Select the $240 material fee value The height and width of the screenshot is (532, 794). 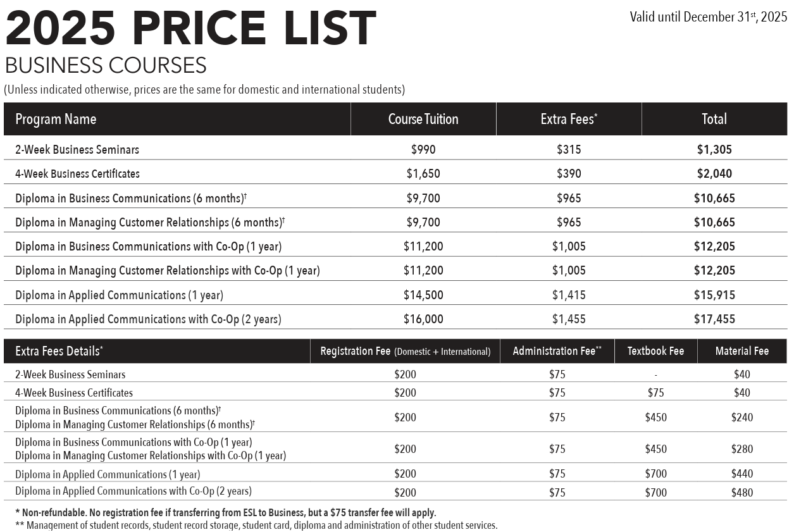pos(742,418)
